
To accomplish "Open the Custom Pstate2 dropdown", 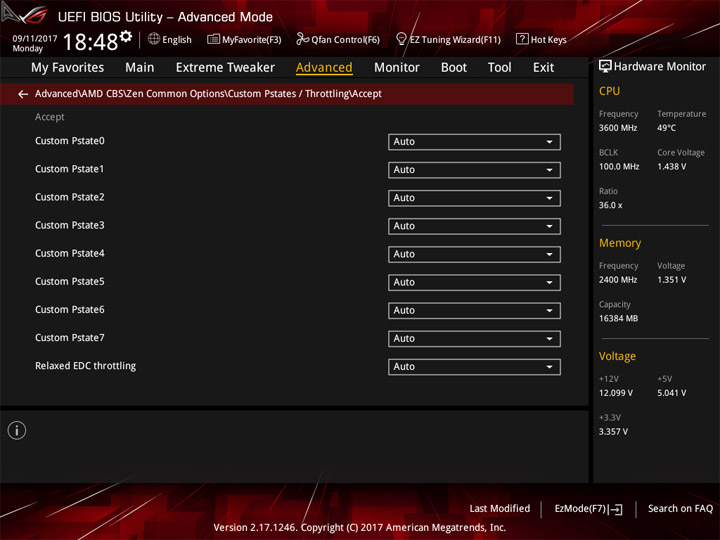I will click(474, 198).
